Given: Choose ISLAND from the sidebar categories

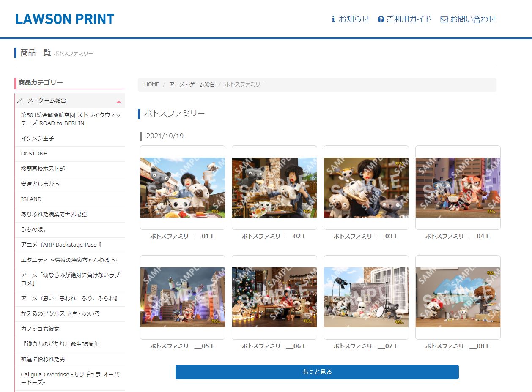Looking at the screenshot, I should tap(31, 199).
